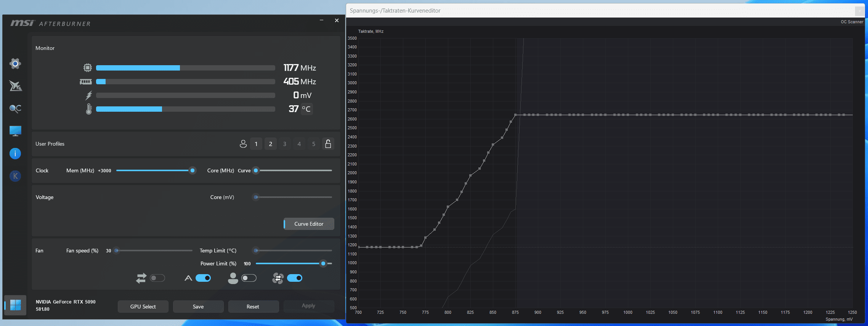
Task: Click the Power Limit value 100
Action: (247, 263)
